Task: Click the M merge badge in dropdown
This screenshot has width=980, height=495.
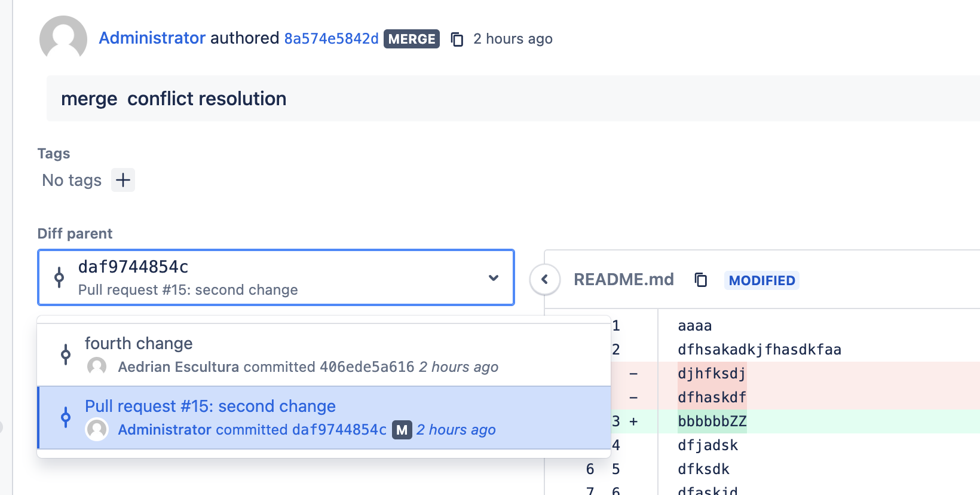Action: pyautogui.click(x=402, y=429)
